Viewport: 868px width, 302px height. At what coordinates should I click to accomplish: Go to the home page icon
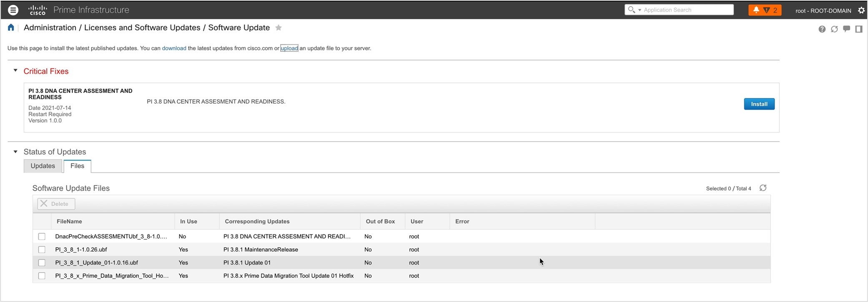pos(11,27)
